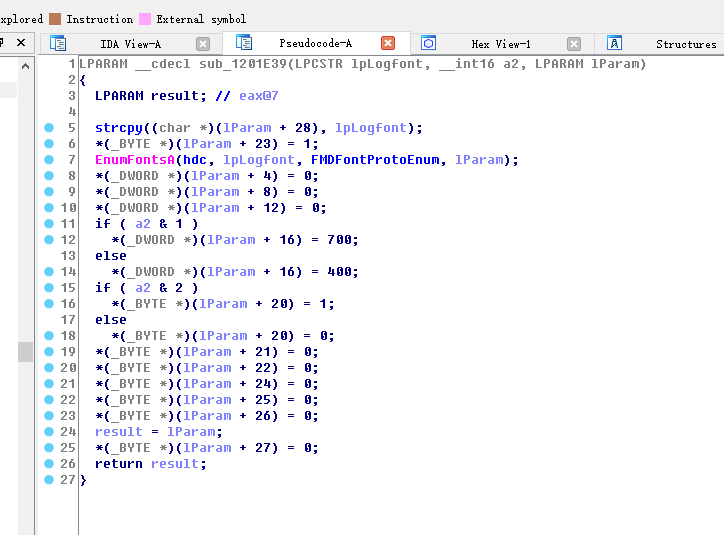Close the IDA View-A tab
This screenshot has width=724, height=535.
coord(203,44)
